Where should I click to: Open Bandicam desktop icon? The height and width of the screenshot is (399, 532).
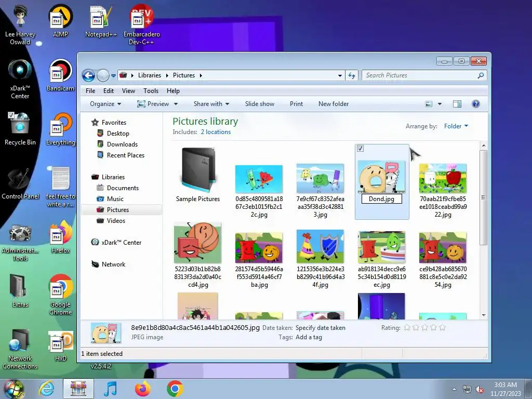coord(60,75)
